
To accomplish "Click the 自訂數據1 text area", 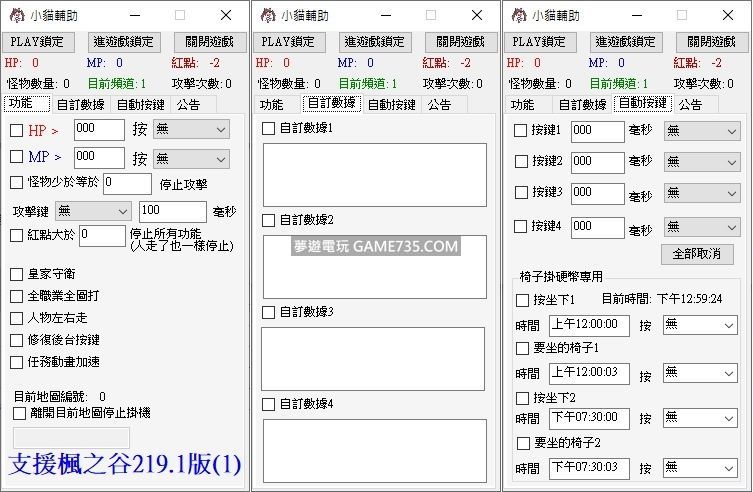I will (375, 175).
